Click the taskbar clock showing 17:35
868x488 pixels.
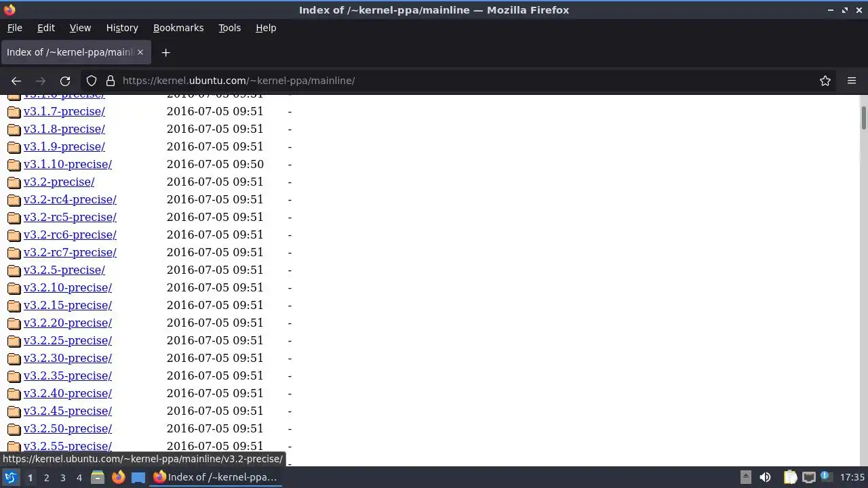852,477
